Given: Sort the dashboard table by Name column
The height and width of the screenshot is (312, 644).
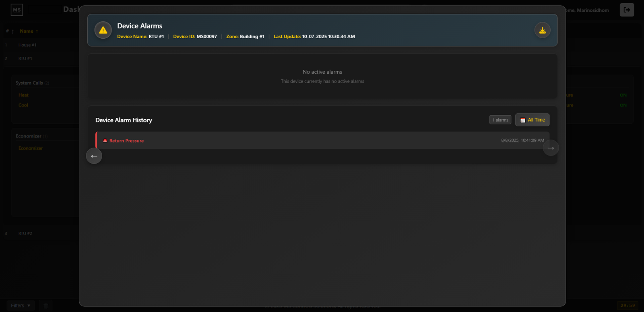Looking at the screenshot, I should click(29, 31).
